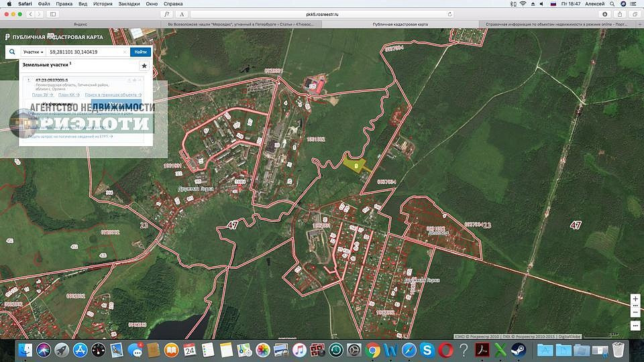The height and width of the screenshot is (362, 644).
Task: Open Safari downloads icon
Action: tap(605, 14)
